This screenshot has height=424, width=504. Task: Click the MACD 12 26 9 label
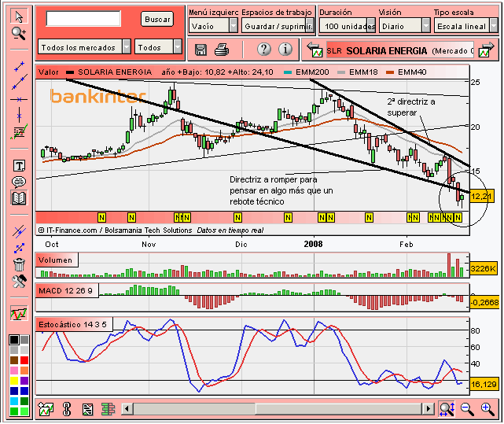coord(65,291)
